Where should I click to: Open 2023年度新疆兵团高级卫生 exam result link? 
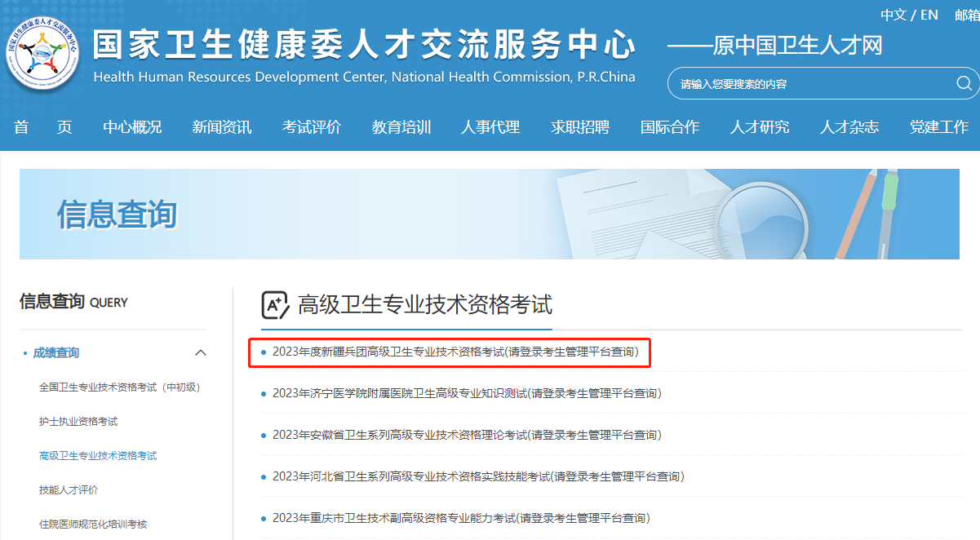[455, 352]
